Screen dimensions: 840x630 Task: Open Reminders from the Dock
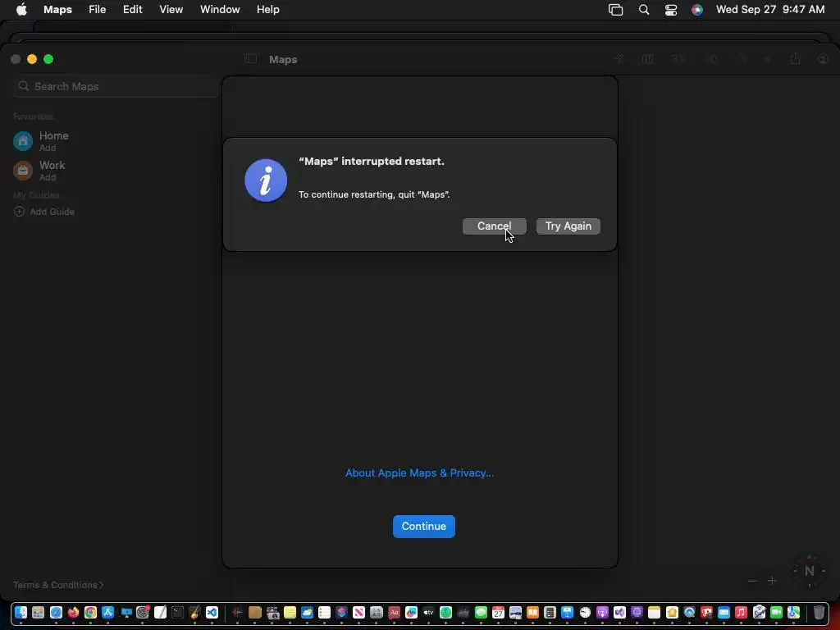point(324,612)
